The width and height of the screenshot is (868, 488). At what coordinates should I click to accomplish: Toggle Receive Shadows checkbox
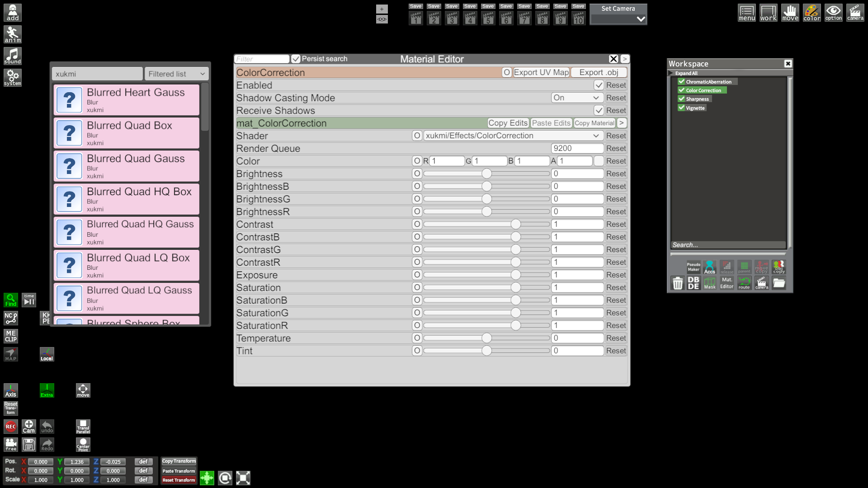pyautogui.click(x=599, y=110)
